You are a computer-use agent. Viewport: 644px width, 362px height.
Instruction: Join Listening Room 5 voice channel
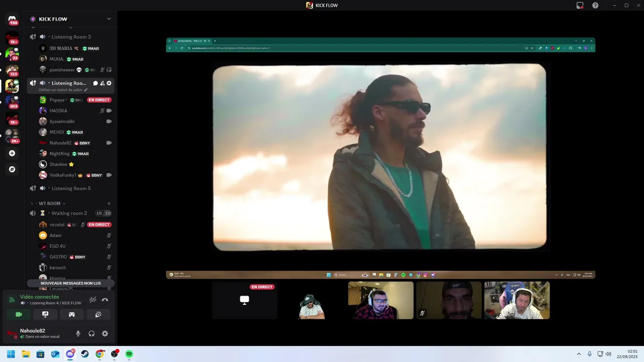click(71, 188)
